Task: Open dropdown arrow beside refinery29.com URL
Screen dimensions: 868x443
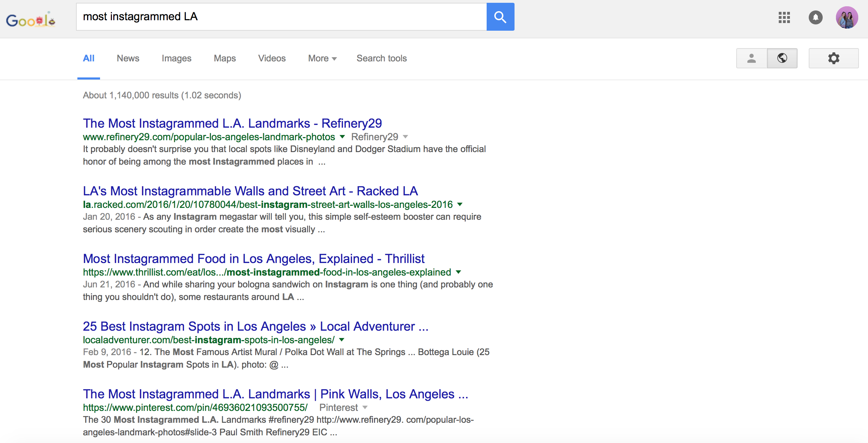Action: [342, 137]
